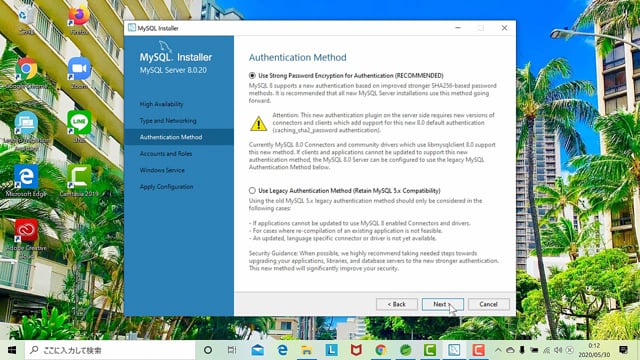This screenshot has width=640, height=360.
Task: Click the yellow warning triangle icon
Action: point(258,123)
